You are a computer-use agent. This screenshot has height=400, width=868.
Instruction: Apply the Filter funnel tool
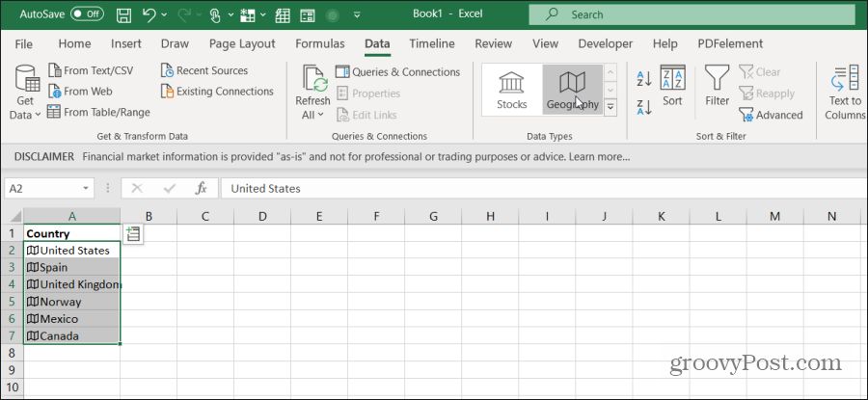pos(717,86)
